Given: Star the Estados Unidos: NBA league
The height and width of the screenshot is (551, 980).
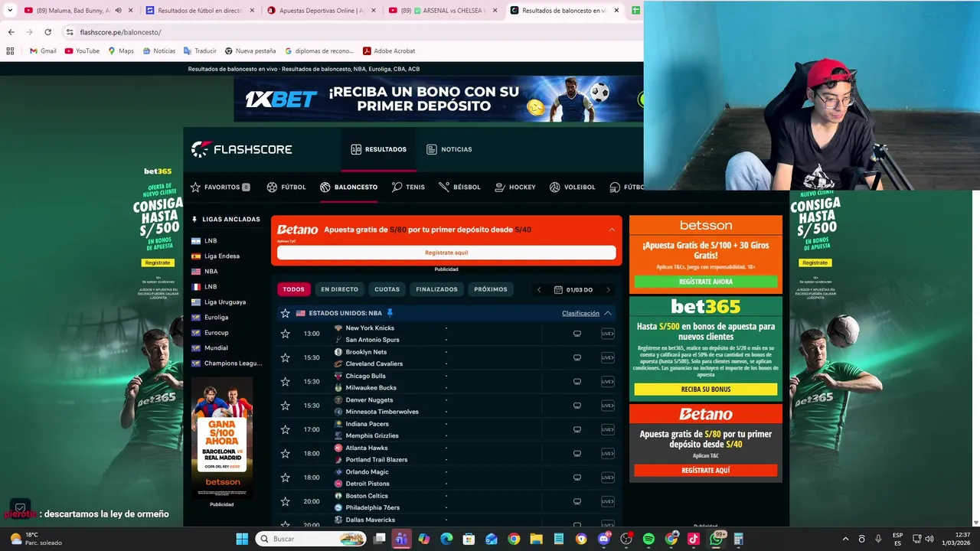Looking at the screenshot, I should pyautogui.click(x=286, y=313).
